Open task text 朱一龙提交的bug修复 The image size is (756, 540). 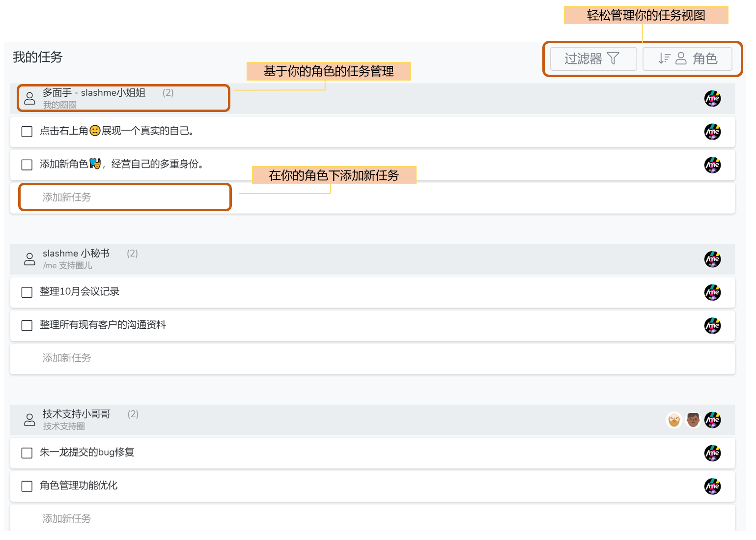pos(87,452)
